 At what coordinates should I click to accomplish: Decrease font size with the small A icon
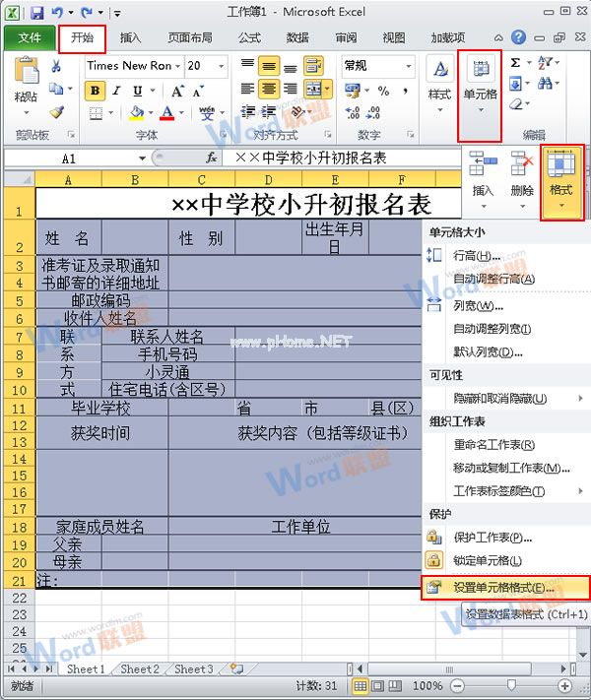[x=198, y=92]
